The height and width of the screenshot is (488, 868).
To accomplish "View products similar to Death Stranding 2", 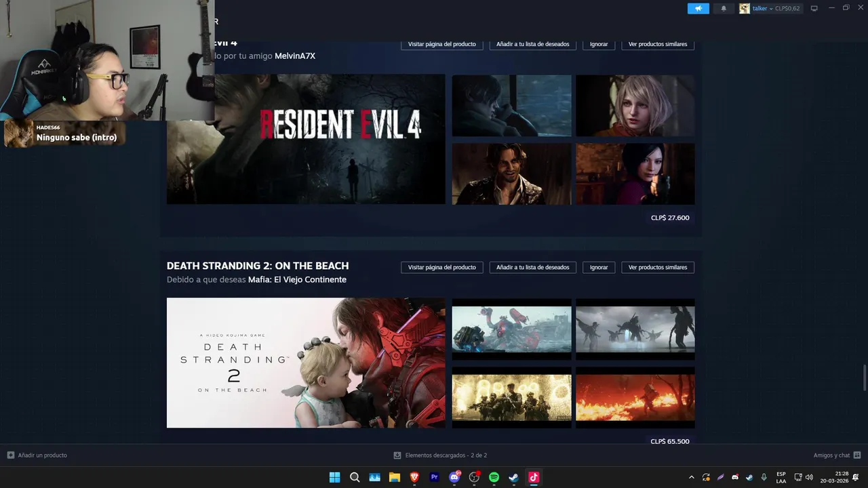I will click(658, 267).
